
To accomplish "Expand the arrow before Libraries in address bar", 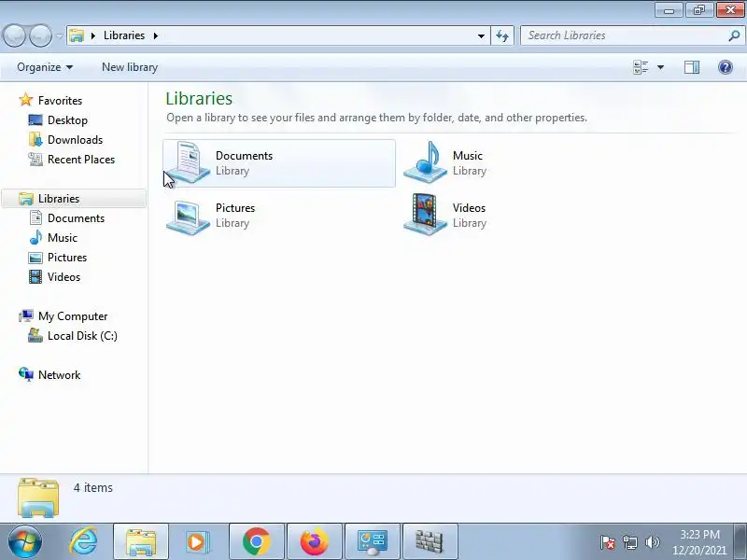I will [x=92, y=35].
